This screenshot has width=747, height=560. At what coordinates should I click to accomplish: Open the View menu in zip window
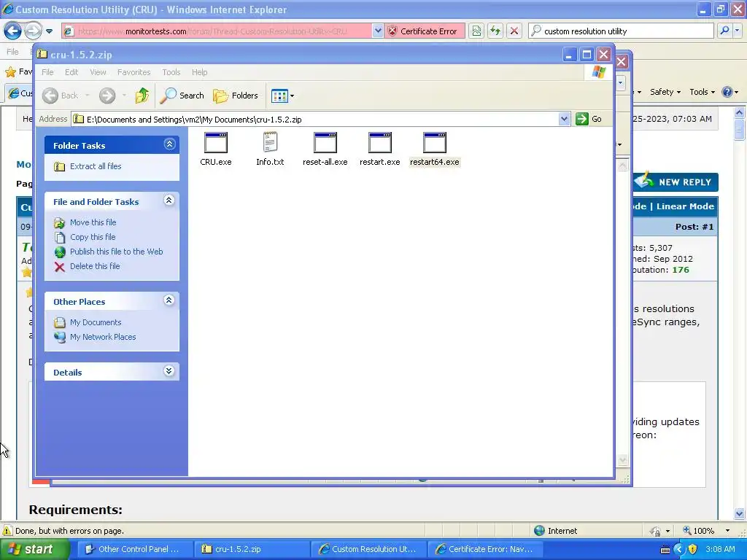tap(98, 72)
